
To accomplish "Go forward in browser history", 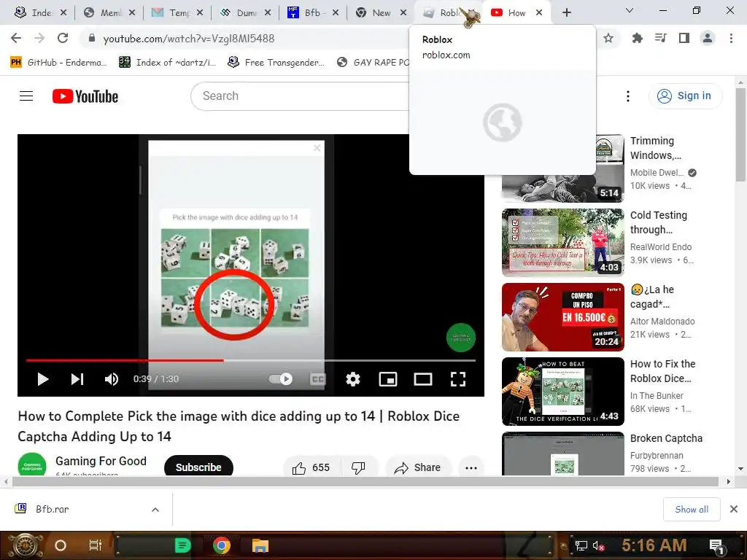I will click(39, 38).
